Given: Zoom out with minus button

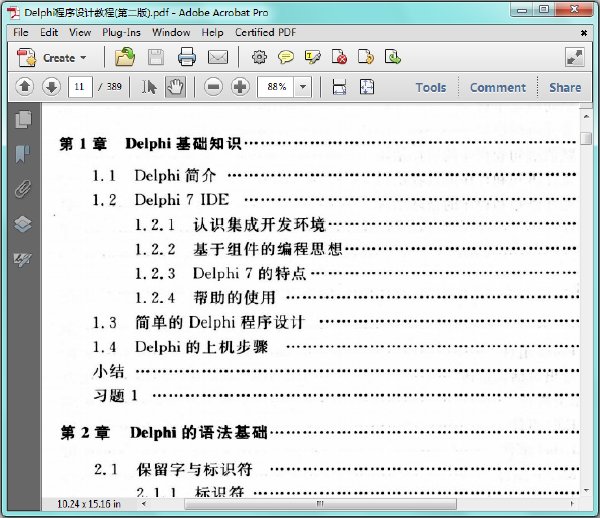Looking at the screenshot, I should click(x=214, y=87).
